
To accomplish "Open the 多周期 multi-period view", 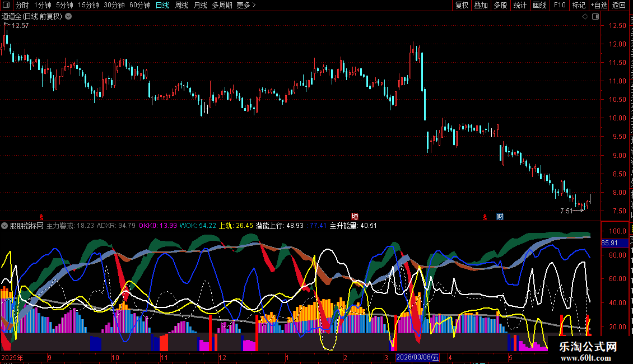I will 222,5.
